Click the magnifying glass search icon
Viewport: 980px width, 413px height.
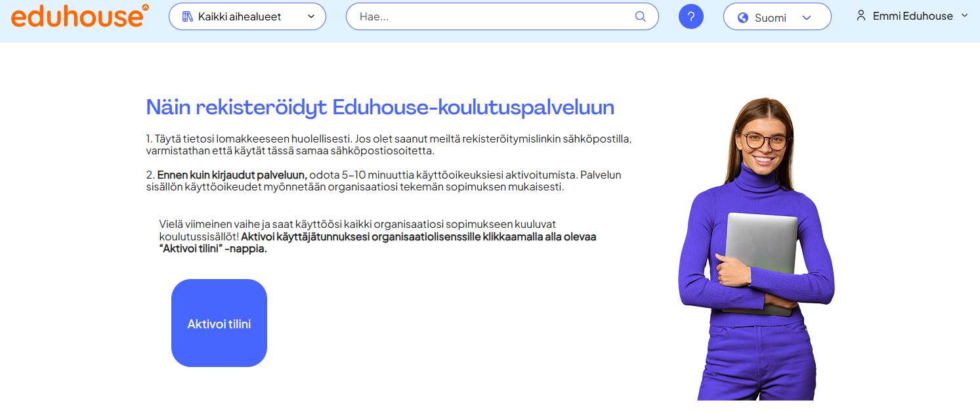point(641,16)
